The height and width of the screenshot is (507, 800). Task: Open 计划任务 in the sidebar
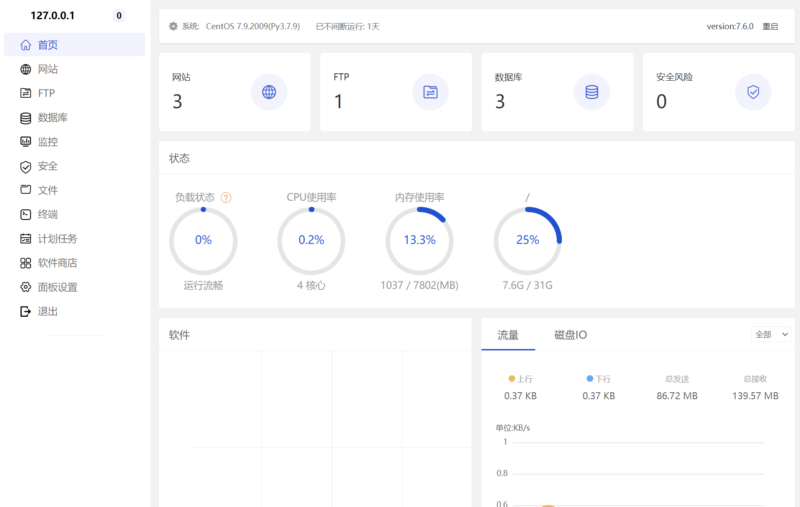(57, 239)
